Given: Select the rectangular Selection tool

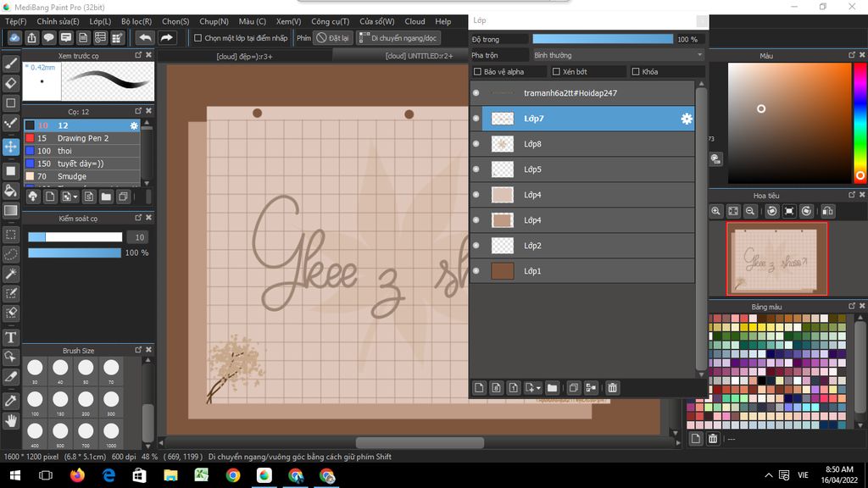Looking at the screenshot, I should [10, 235].
